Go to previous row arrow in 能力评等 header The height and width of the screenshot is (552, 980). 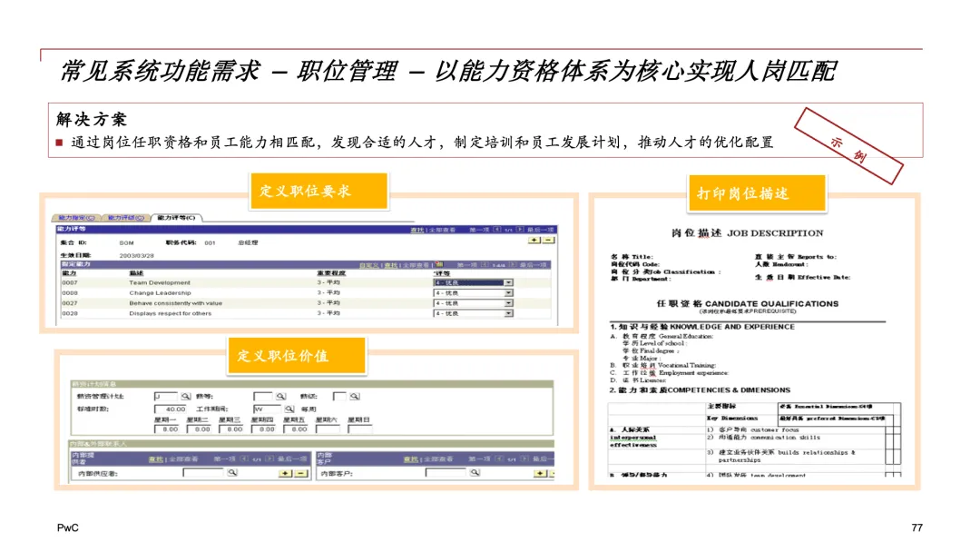point(497,230)
